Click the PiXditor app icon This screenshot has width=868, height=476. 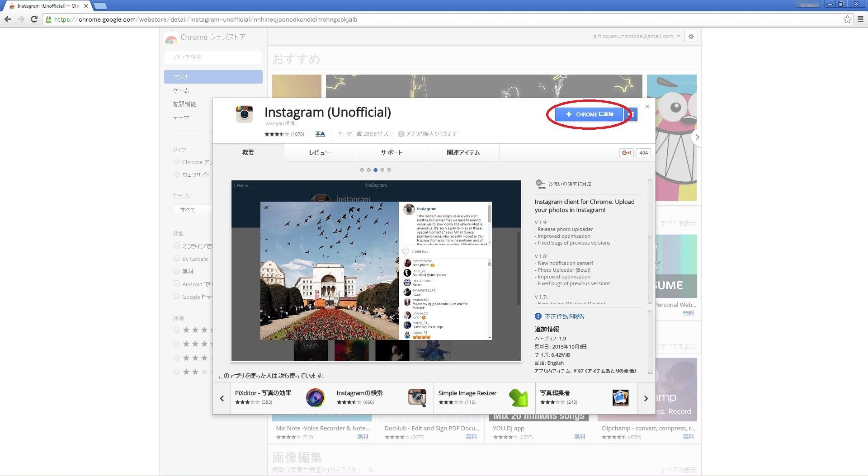pyautogui.click(x=315, y=398)
